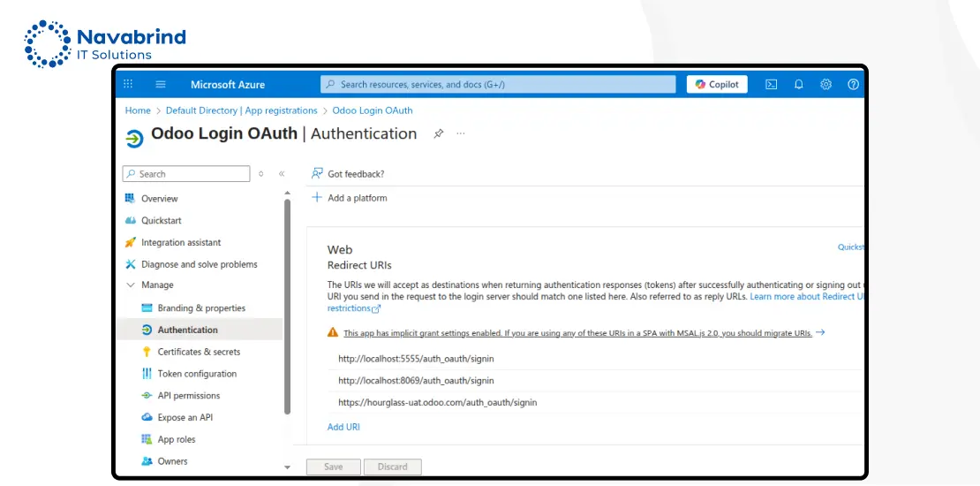Toggle the sidebar search expand arrows

click(x=260, y=174)
